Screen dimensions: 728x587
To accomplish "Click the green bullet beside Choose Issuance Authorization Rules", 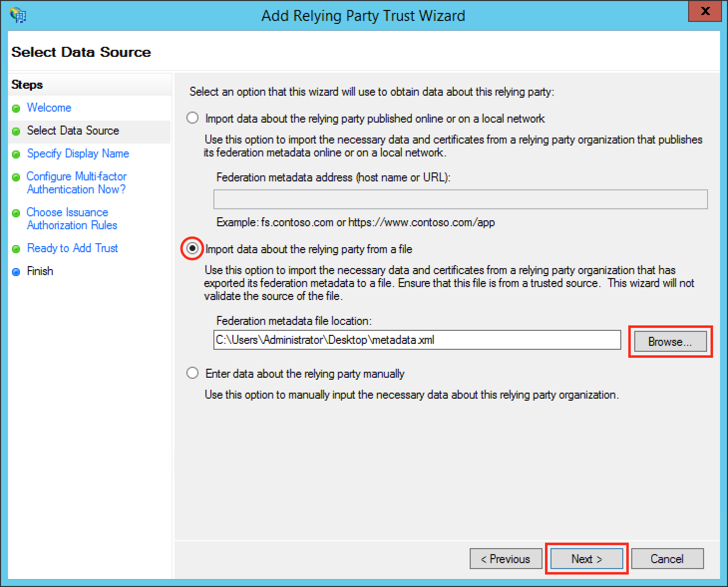I will (x=16, y=213).
